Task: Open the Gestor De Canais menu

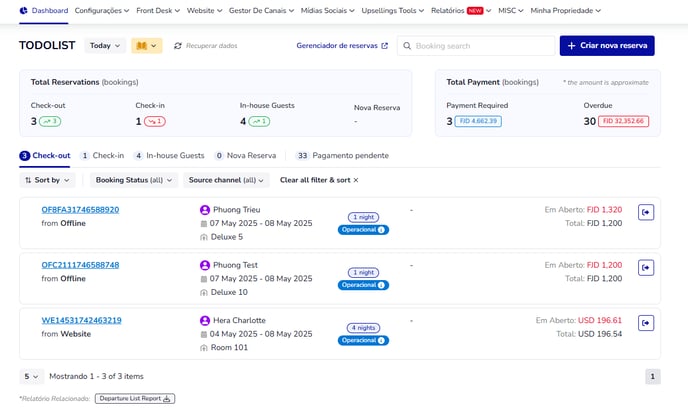Action: (x=261, y=11)
